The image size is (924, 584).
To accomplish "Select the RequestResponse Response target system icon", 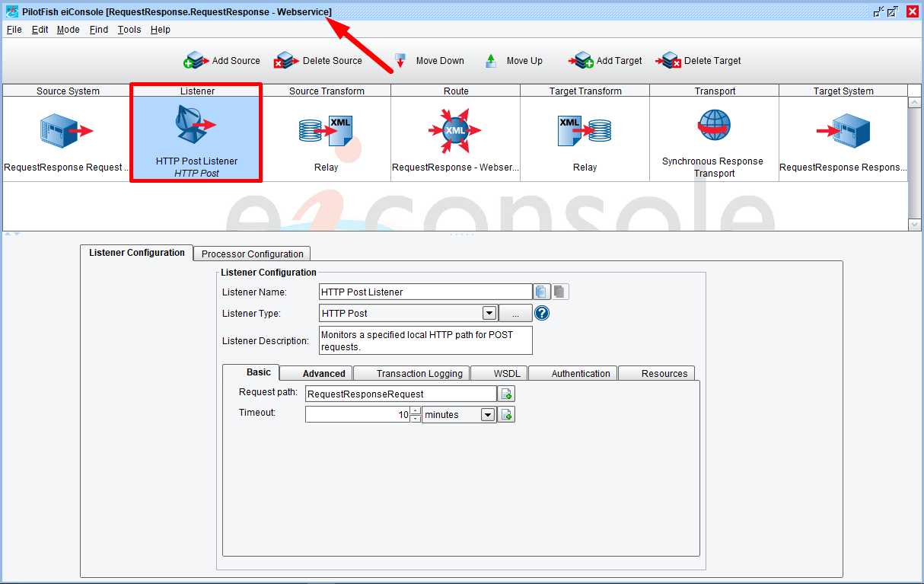I will (843, 131).
